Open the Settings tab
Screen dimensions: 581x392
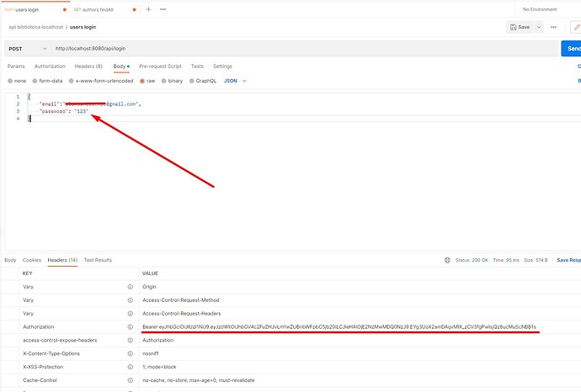[222, 66]
